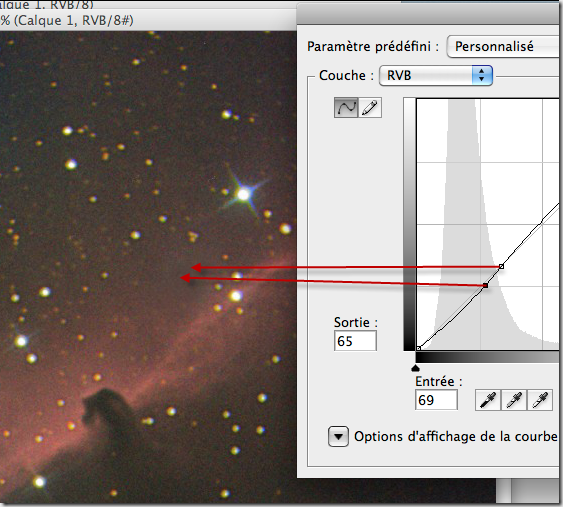
Task: Click the bright spiked star in image
Action: click(244, 194)
